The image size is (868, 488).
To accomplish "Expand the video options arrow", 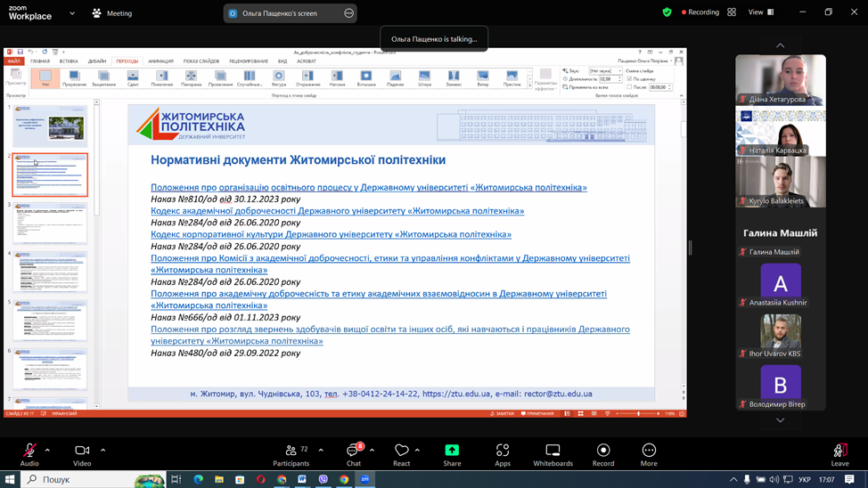I will tap(103, 451).
